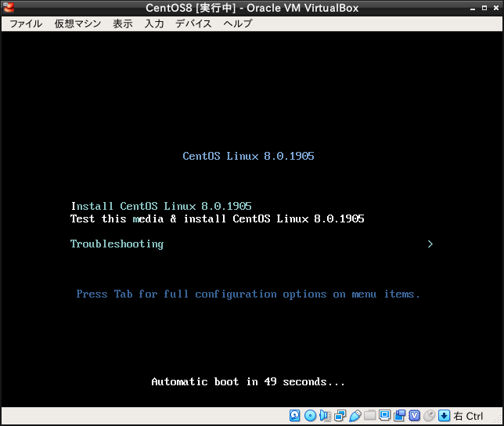
Task: Click the audio status icon
Action: pyautogui.click(x=326, y=416)
